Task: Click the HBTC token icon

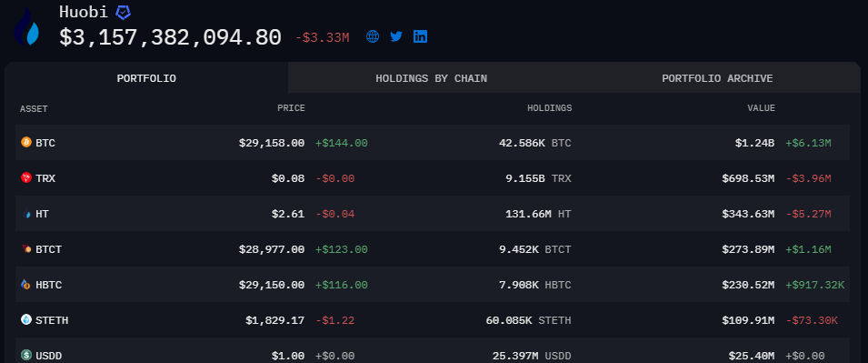Action: coord(26,284)
